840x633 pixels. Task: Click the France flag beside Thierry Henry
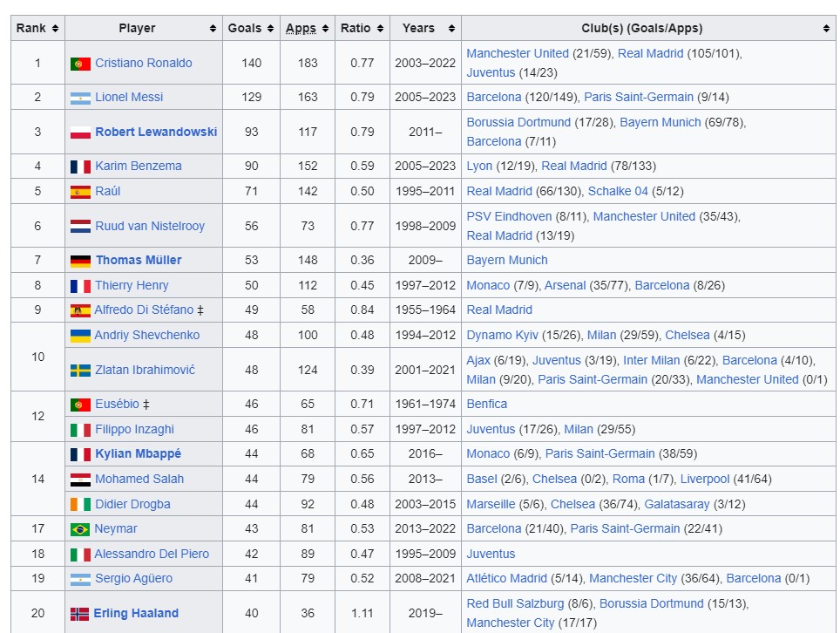[x=80, y=286]
